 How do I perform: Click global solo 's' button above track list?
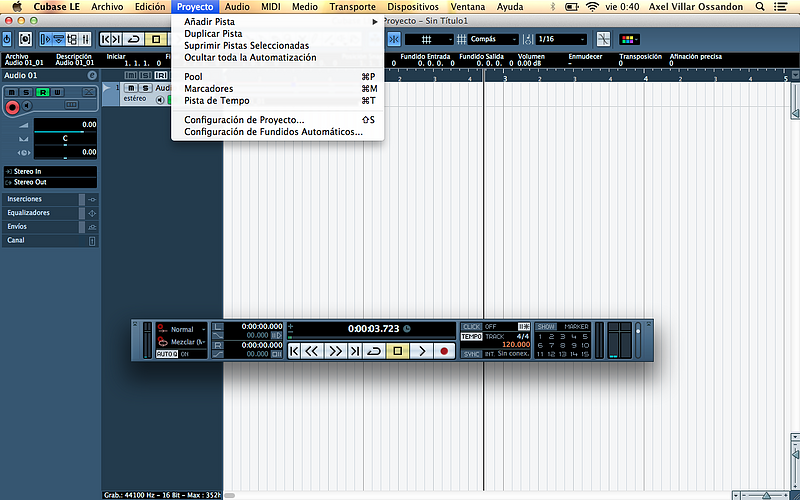(145, 76)
